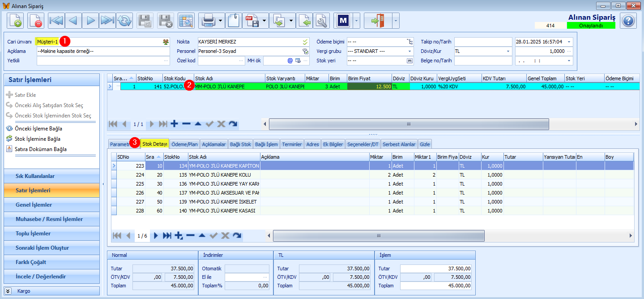Open the Sık Kullanılanlar panel
Viewport: 644px width, 299px height.
click(51, 176)
